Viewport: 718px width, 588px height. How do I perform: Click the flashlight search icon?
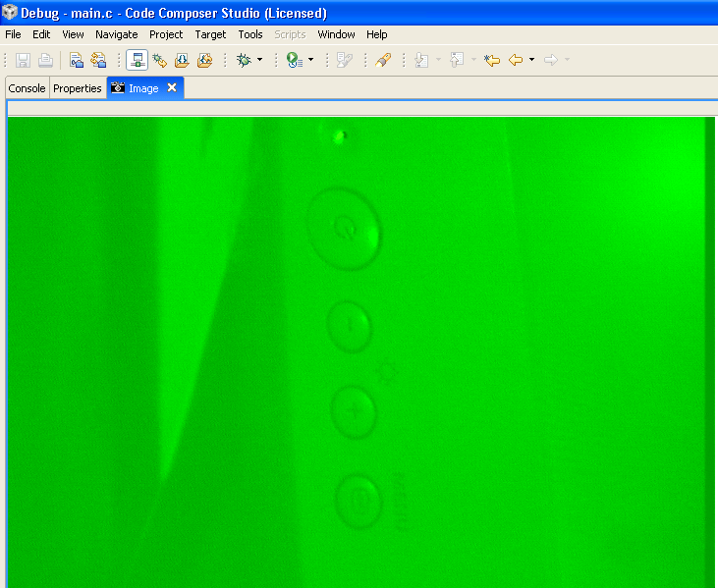[x=383, y=60]
